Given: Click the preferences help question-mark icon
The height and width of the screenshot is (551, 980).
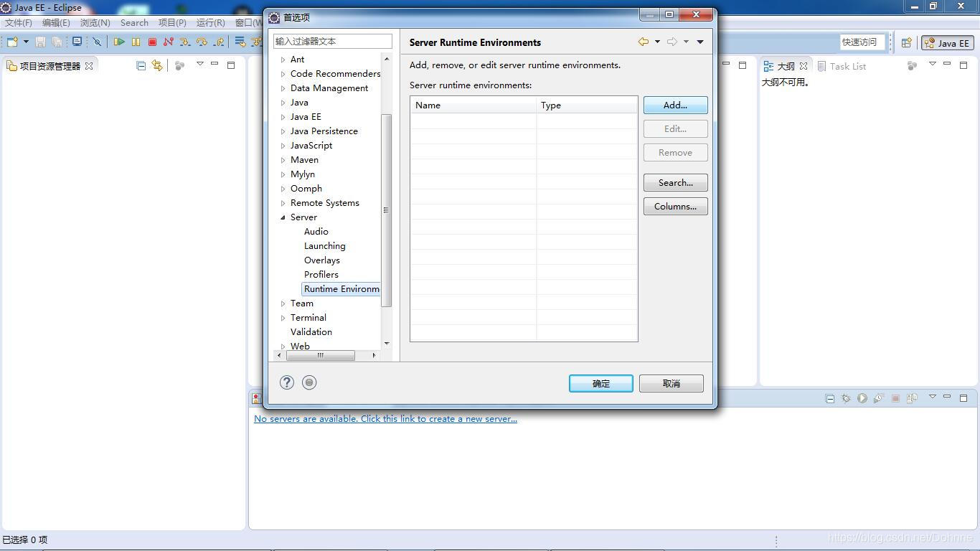Looking at the screenshot, I should 287,382.
